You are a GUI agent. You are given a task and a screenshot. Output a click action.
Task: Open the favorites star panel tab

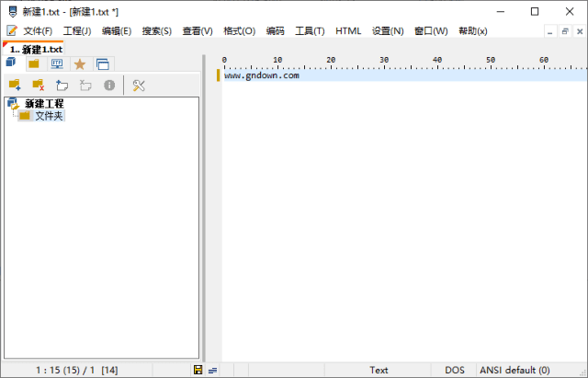[x=80, y=63]
